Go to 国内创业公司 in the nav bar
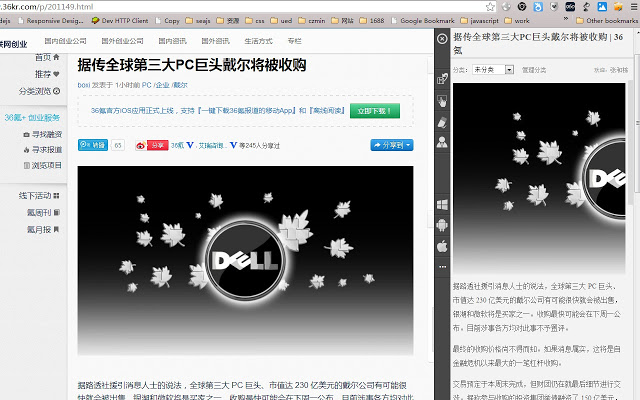 click(x=65, y=41)
